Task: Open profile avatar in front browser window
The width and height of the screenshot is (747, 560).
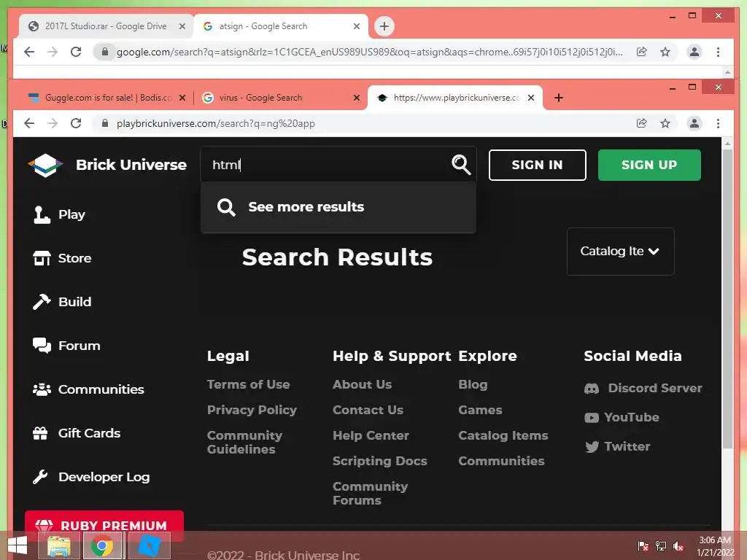Action: (694, 123)
